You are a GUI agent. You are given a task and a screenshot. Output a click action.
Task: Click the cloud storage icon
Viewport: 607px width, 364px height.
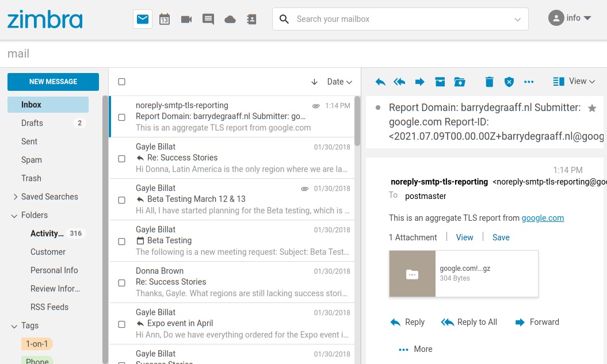[x=230, y=19]
